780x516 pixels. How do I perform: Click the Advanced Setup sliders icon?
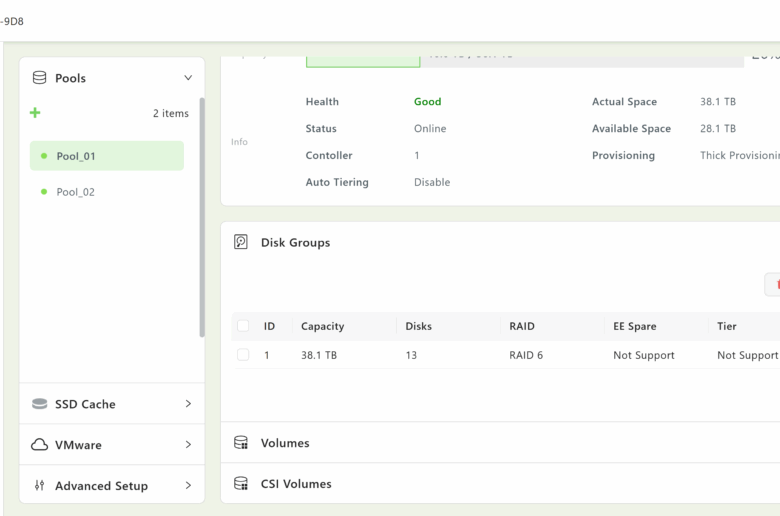pos(40,486)
